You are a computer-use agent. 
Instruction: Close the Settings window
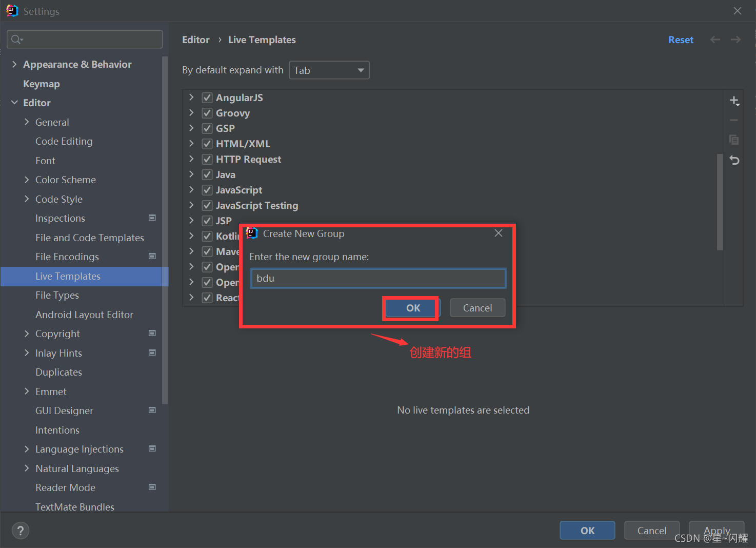point(738,11)
